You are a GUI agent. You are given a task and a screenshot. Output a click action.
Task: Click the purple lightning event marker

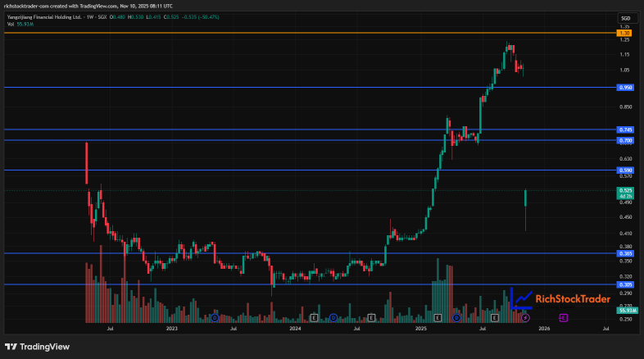click(525, 317)
